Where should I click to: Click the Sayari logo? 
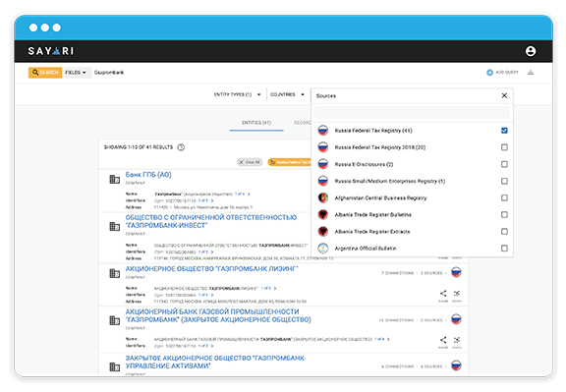pos(50,51)
